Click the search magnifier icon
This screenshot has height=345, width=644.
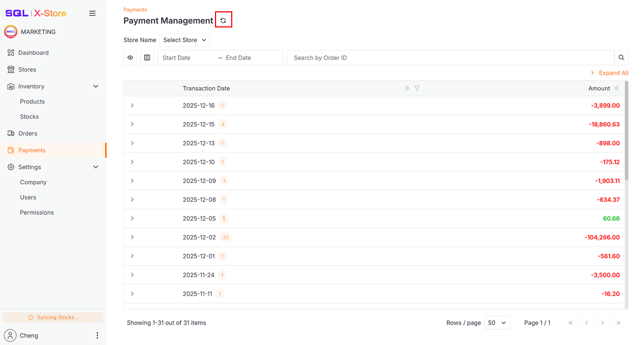point(621,58)
